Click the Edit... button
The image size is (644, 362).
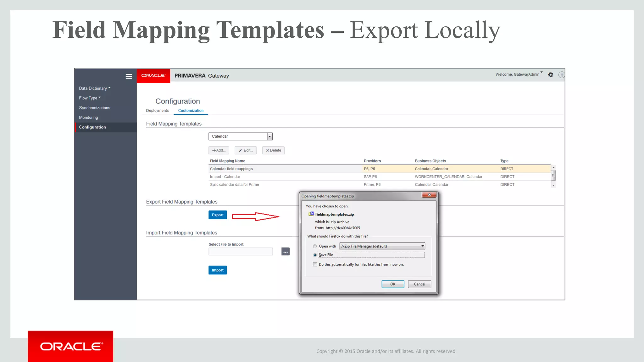click(246, 150)
